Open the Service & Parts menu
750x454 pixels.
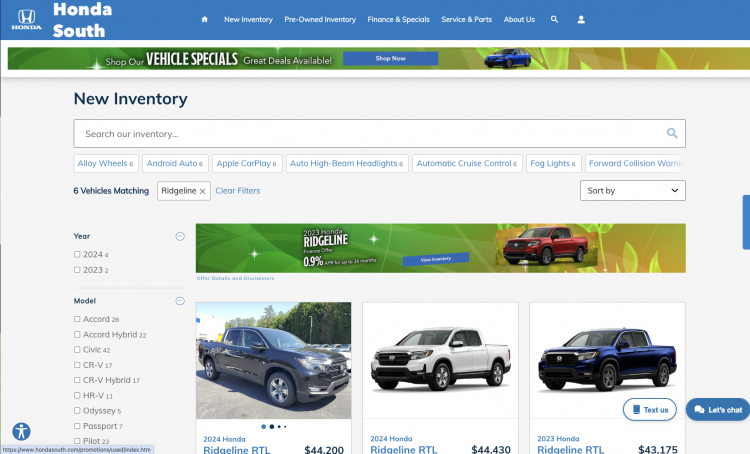click(466, 20)
